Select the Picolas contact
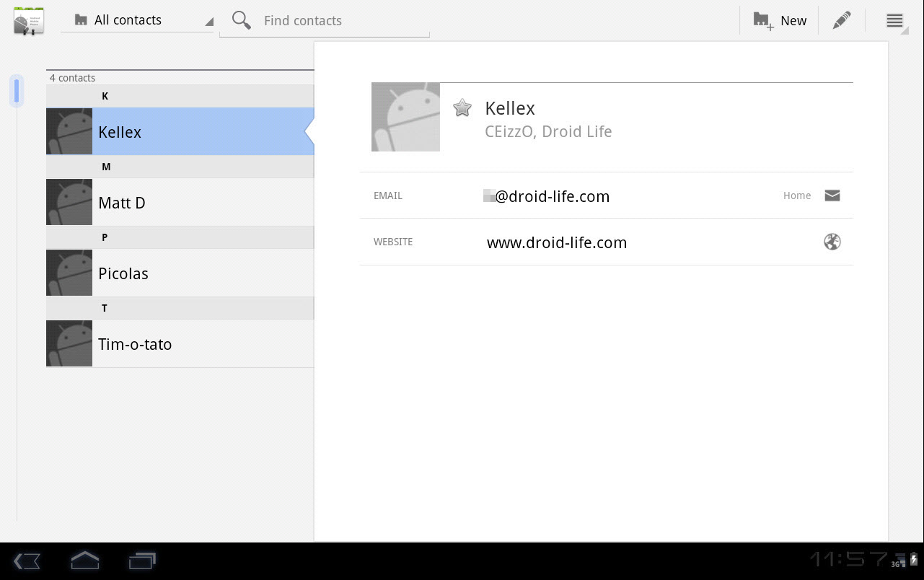Viewport: 924px width, 580px height. (180, 273)
